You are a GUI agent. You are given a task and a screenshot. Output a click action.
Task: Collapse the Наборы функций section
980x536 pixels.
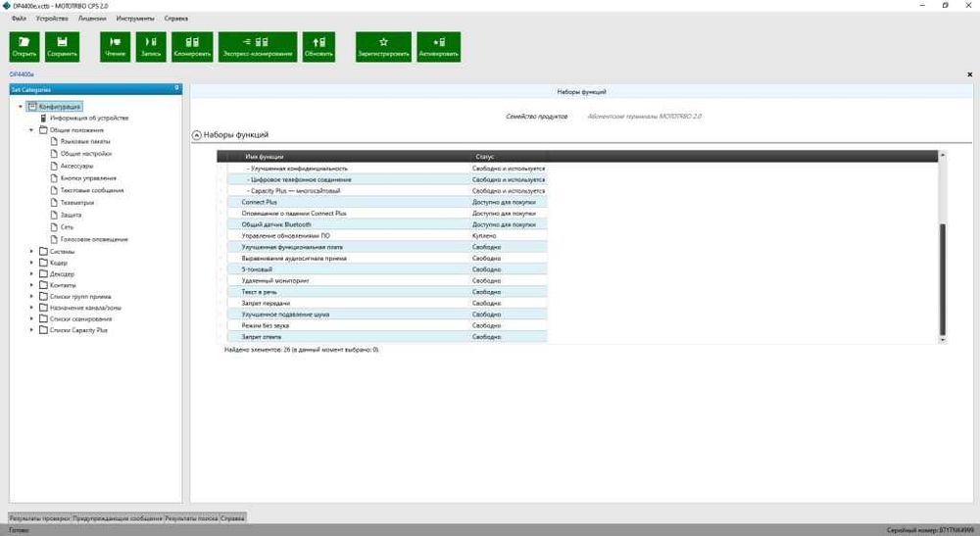tap(196, 135)
